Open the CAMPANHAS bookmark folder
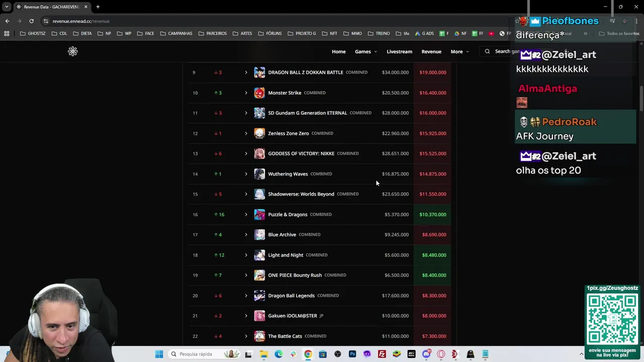The image size is (644, 362). click(x=176, y=34)
